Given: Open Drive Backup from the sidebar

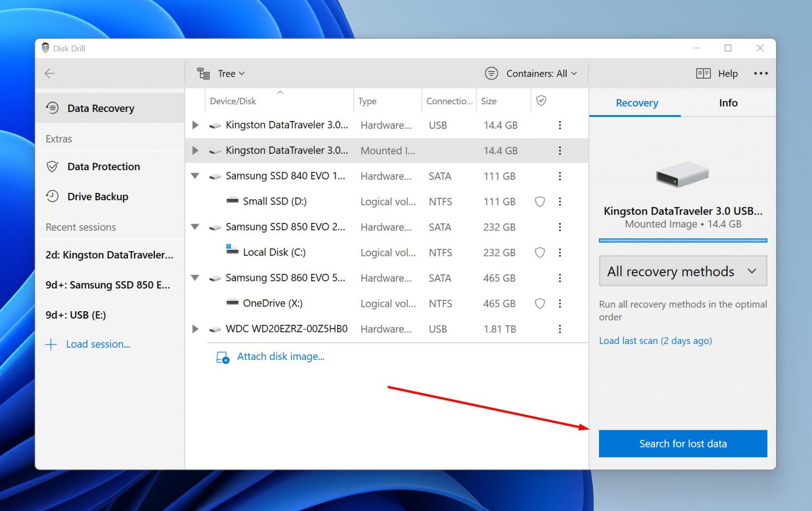Looking at the screenshot, I should pos(98,196).
